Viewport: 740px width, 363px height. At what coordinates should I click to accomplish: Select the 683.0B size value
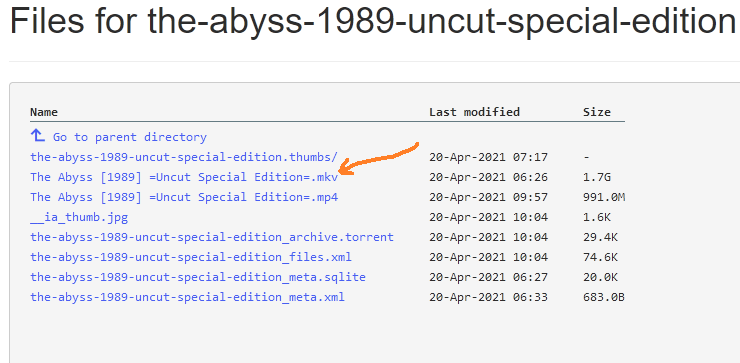604,297
